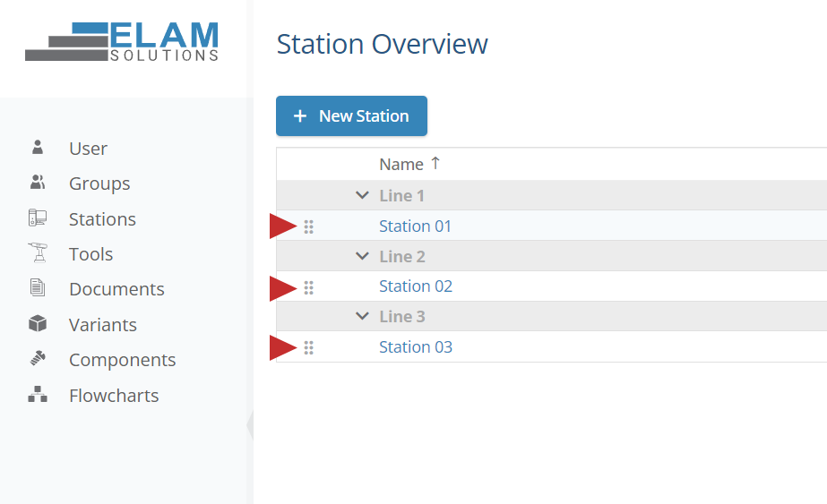
Task: Click the Variants cube icon
Action: click(38, 324)
